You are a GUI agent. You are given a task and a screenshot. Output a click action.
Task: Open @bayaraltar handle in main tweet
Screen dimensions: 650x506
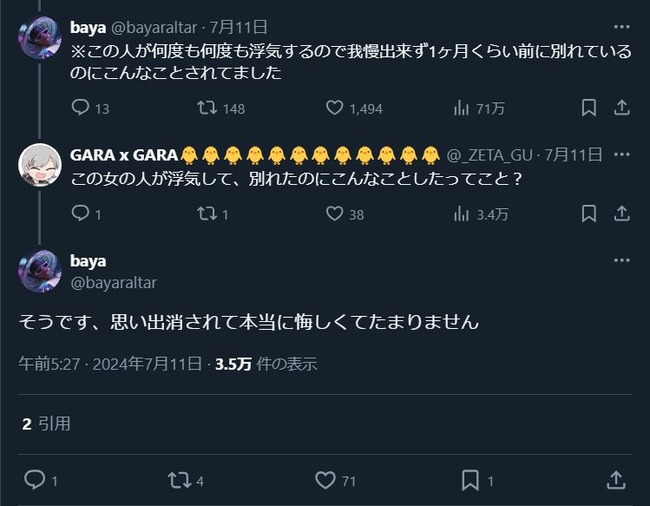tap(113, 283)
